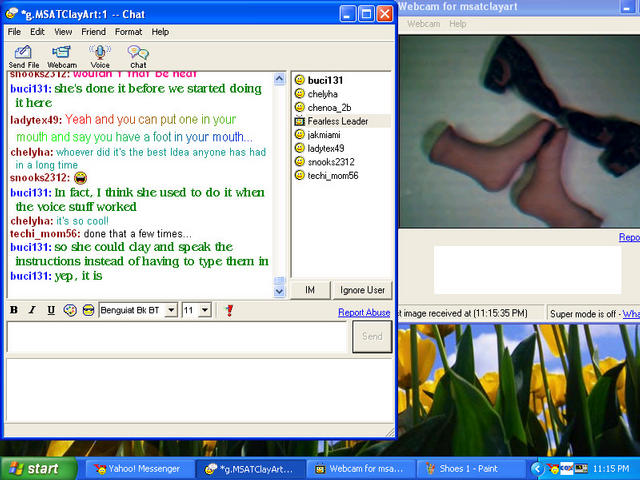
Task: Expand the Benguiat Bk BT font dropdown
Action: [x=171, y=310]
